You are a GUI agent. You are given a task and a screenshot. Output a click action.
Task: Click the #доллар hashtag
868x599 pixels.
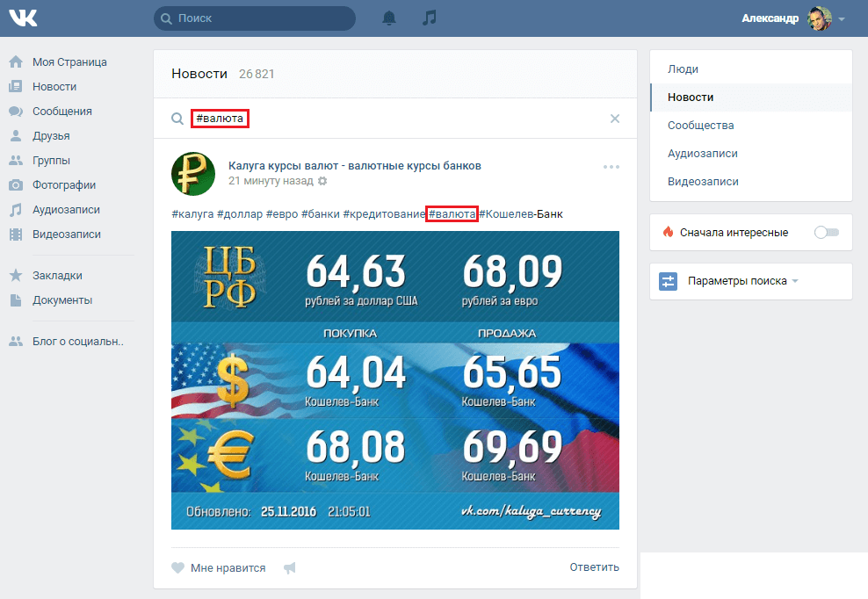click(x=240, y=214)
